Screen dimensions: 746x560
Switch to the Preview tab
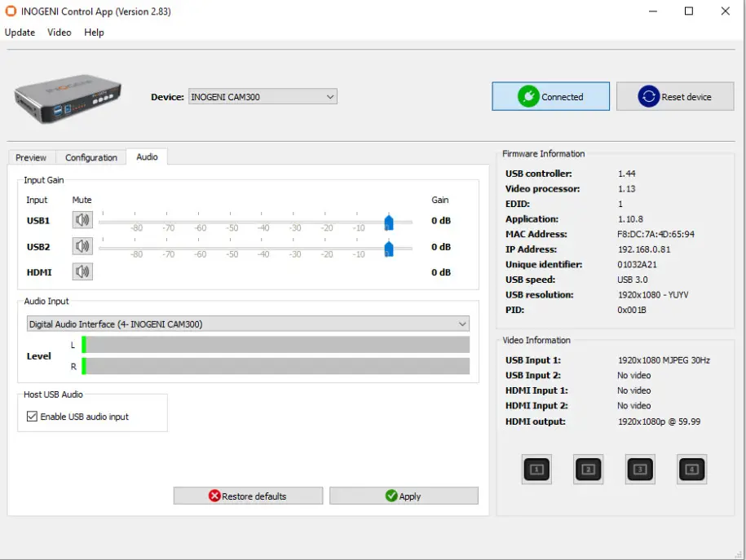[x=31, y=157]
